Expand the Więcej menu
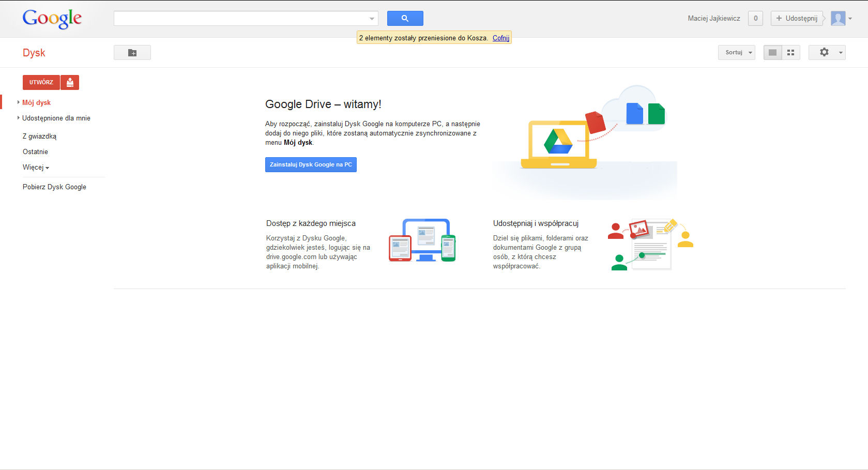 (x=36, y=167)
